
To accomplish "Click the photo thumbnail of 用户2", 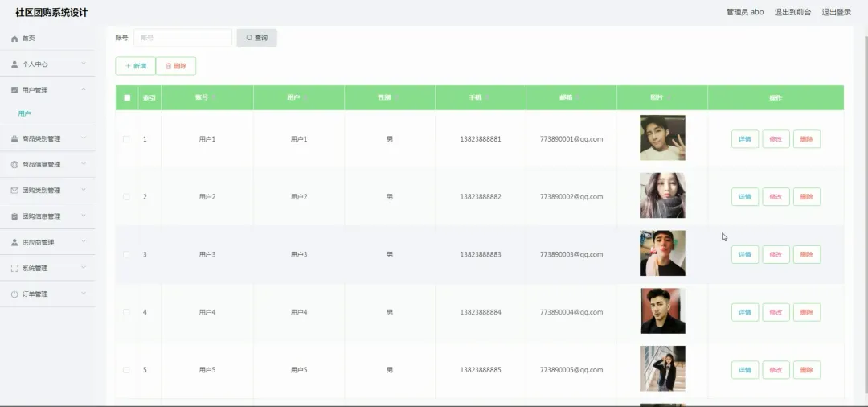I will click(662, 195).
